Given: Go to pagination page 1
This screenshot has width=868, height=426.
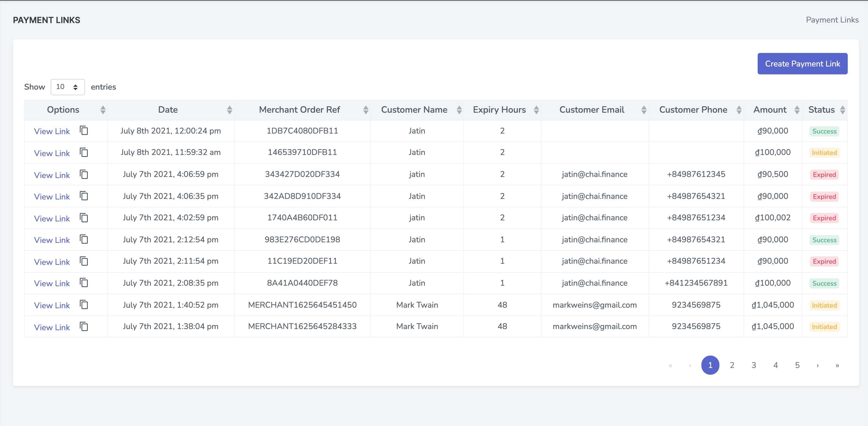Looking at the screenshot, I should (710, 365).
